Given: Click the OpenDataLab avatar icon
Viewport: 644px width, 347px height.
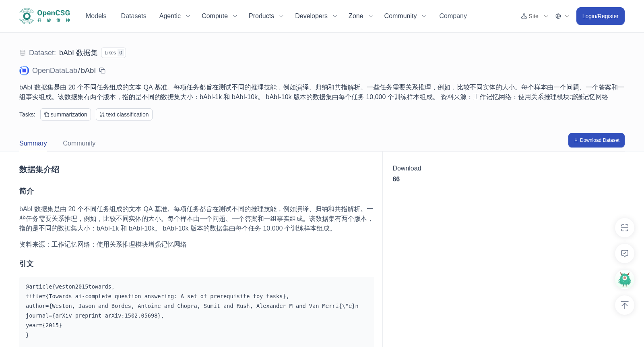Looking at the screenshot, I should [24, 71].
